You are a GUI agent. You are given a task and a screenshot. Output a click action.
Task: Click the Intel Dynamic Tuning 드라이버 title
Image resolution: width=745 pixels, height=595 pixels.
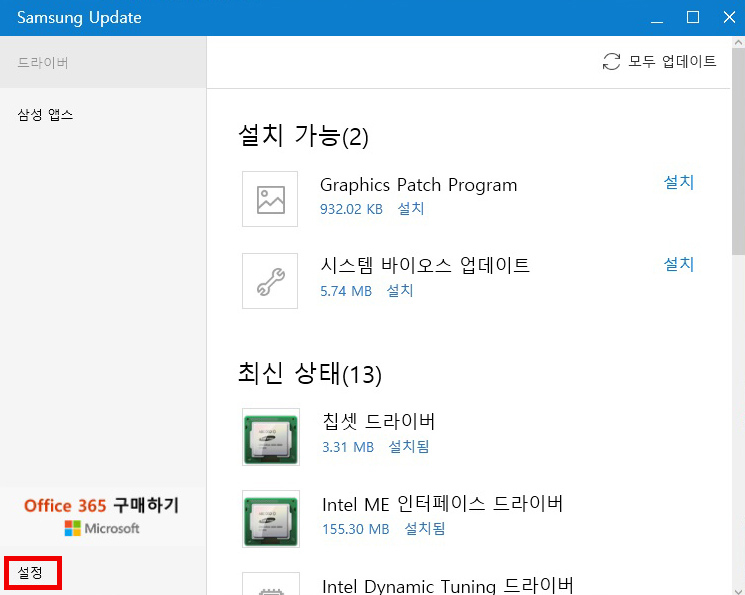tap(448, 585)
